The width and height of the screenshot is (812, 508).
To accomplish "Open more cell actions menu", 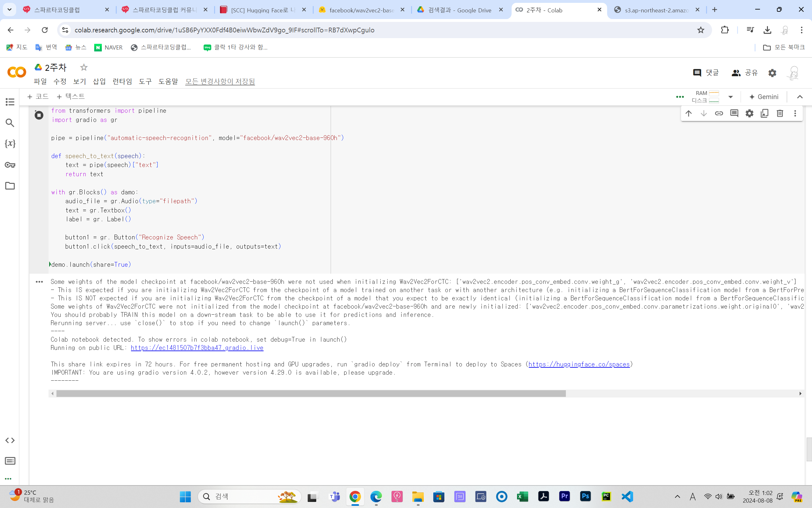I will 795,114.
